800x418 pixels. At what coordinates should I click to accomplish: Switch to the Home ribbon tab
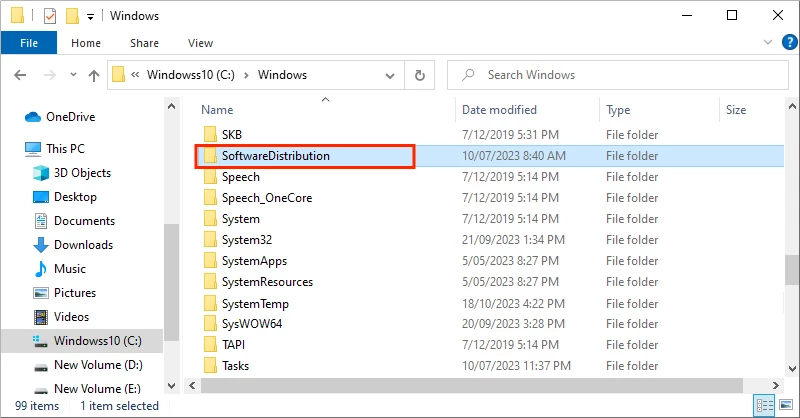pyautogui.click(x=86, y=43)
